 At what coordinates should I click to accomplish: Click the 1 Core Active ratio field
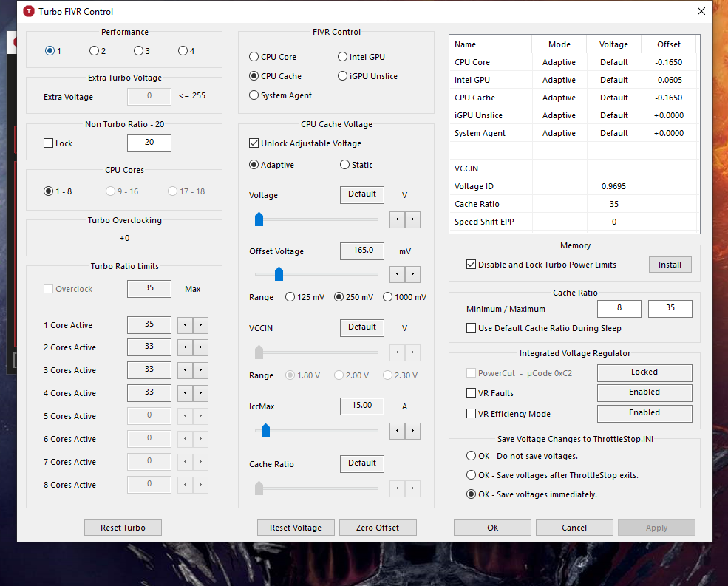149,324
